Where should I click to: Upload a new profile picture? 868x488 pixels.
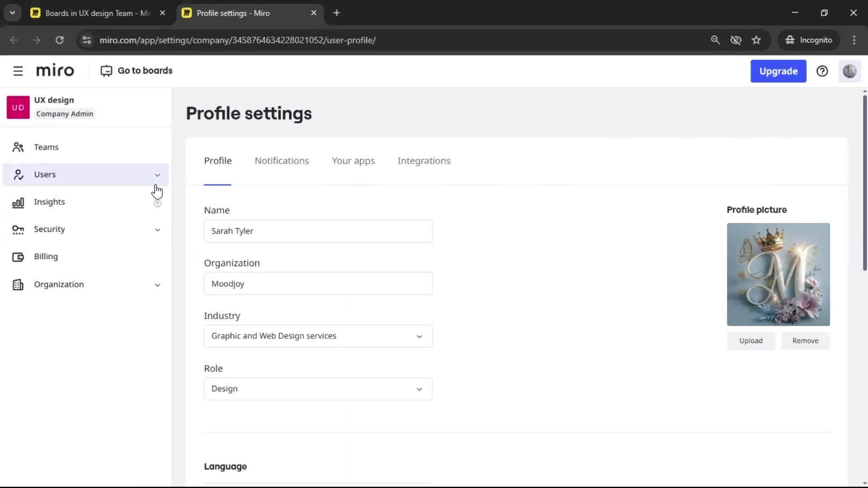pos(750,341)
